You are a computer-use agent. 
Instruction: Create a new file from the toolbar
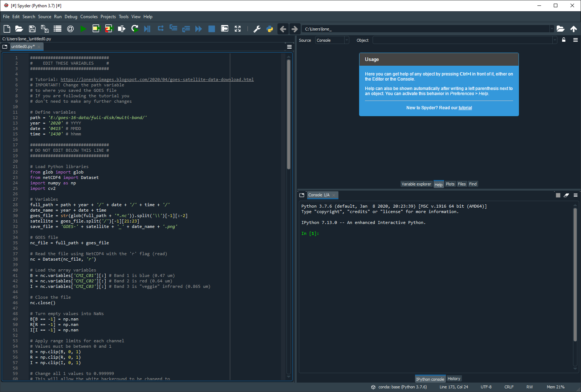click(x=7, y=29)
